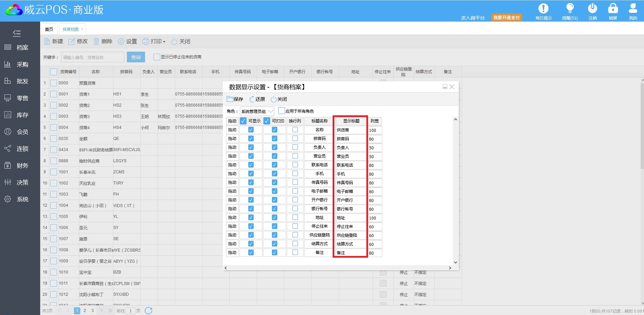Open the 角色 系统管理员组 dropdown

pos(257,111)
